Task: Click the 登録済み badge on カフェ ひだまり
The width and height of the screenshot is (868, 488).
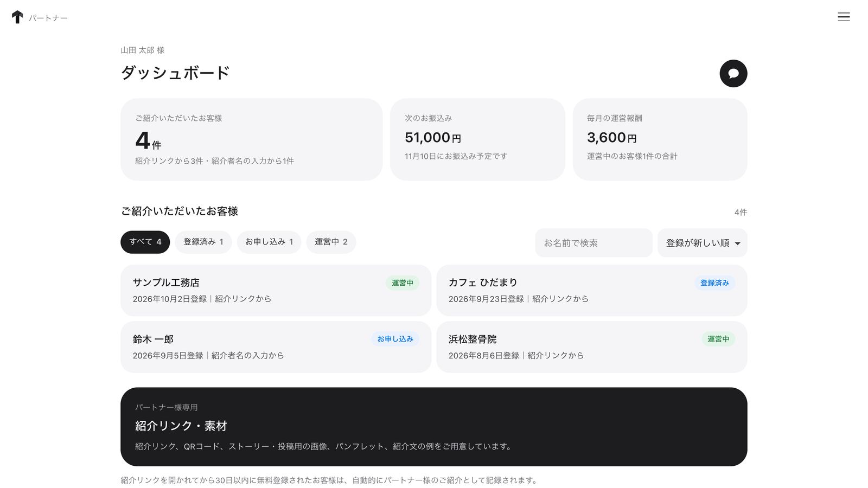Action: point(714,283)
